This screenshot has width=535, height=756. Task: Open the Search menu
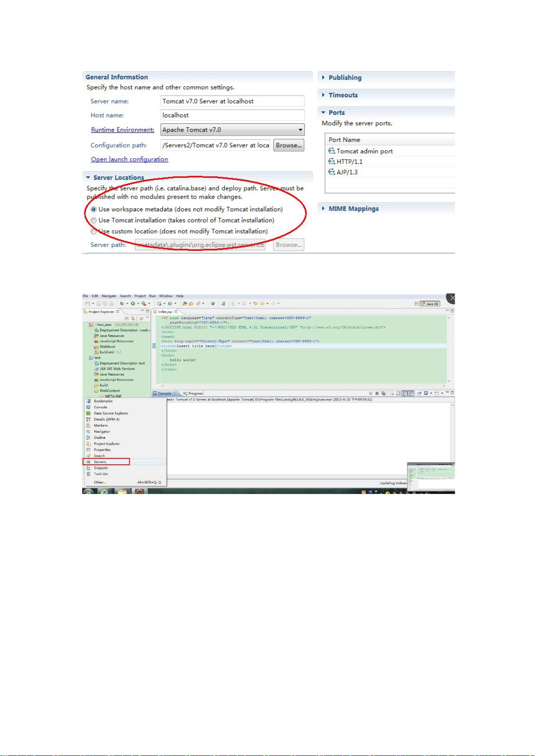coord(125,296)
